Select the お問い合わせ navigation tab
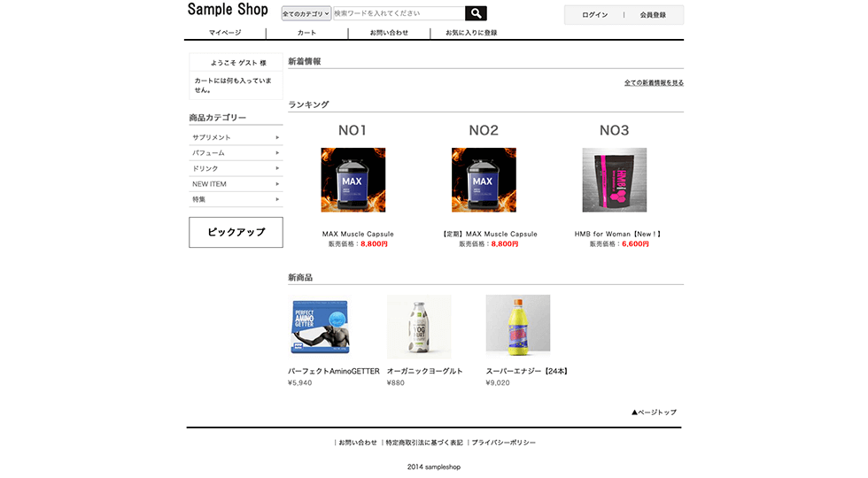The image size is (868, 478). [x=389, y=33]
